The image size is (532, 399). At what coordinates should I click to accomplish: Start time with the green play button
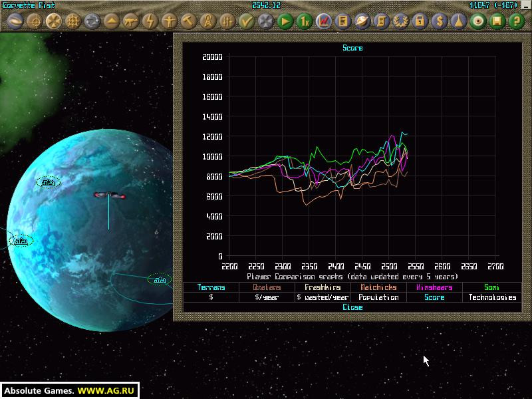(285, 21)
